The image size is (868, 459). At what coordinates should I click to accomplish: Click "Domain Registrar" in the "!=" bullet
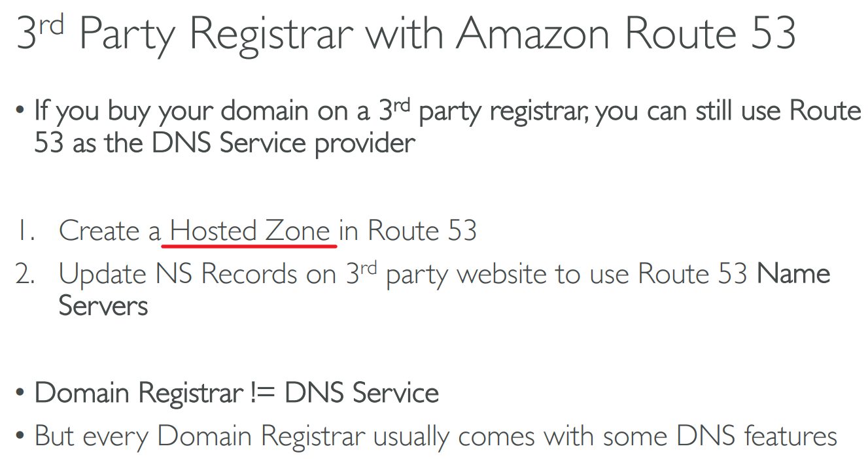point(139,393)
